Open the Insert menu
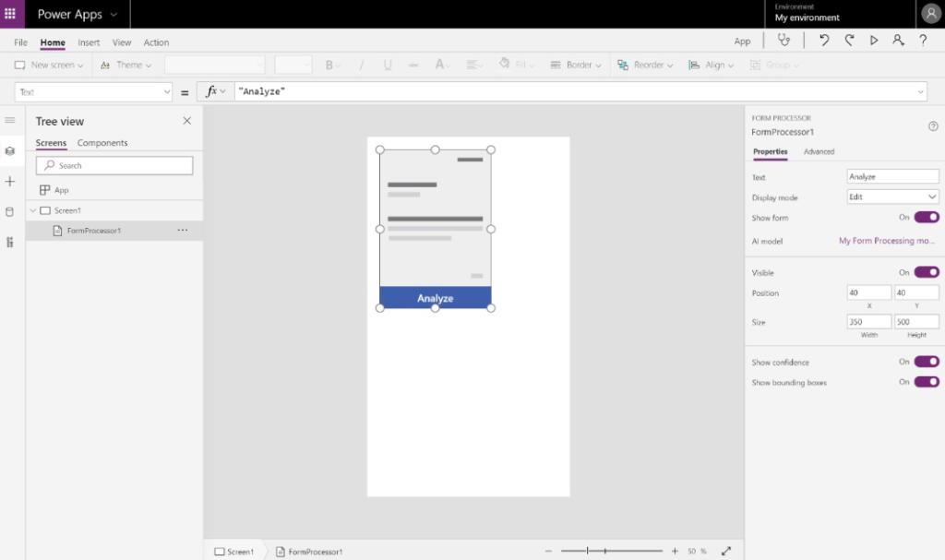This screenshot has height=560, width=945. 89,42
